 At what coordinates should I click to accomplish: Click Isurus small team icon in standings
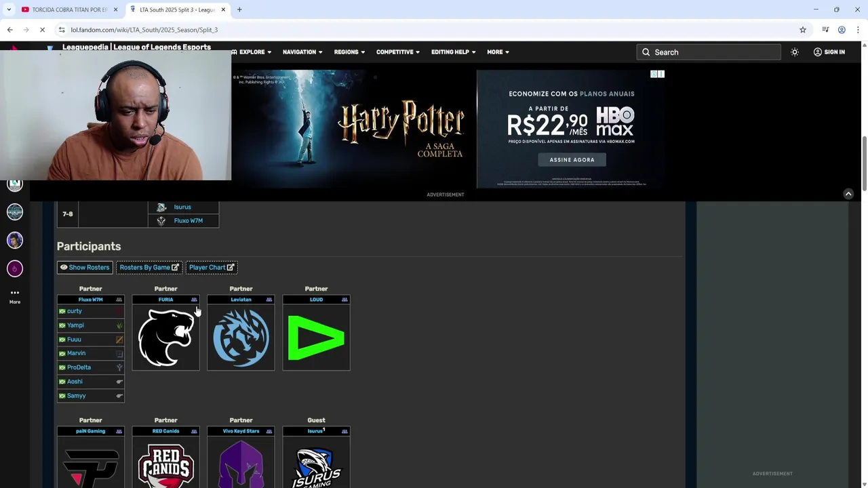click(x=161, y=207)
